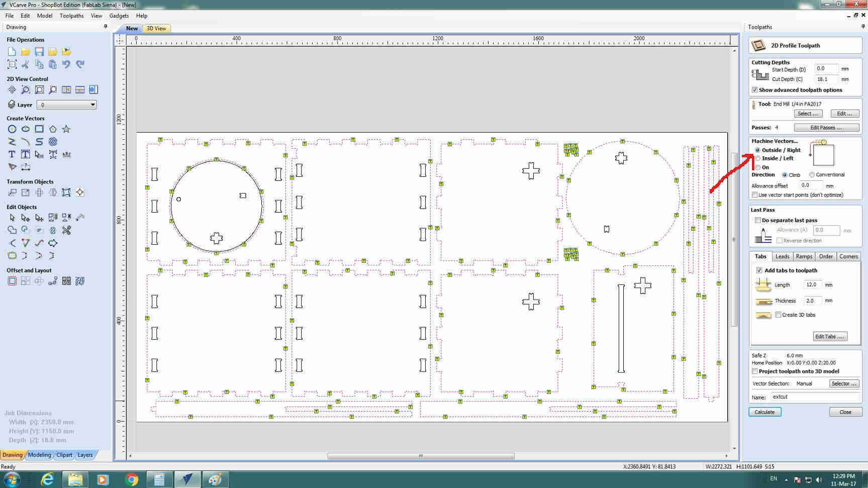
Task: Select the Draw Polyline zigzag tool
Action: coord(12,142)
